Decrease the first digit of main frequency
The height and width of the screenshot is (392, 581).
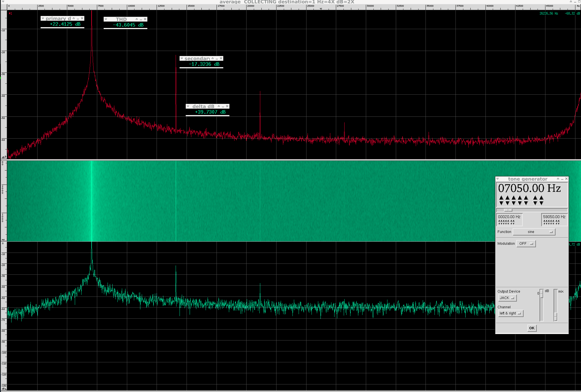[x=501, y=203]
